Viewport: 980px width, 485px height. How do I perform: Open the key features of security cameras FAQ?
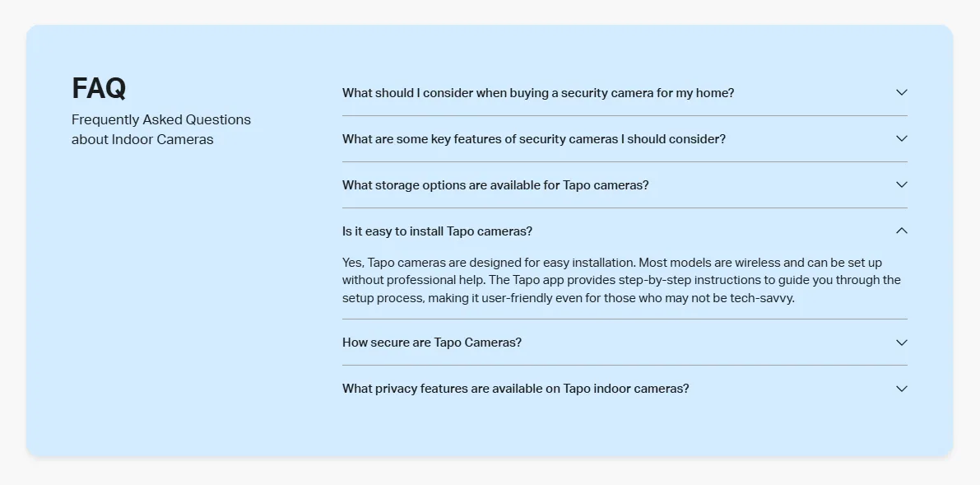[x=533, y=139]
